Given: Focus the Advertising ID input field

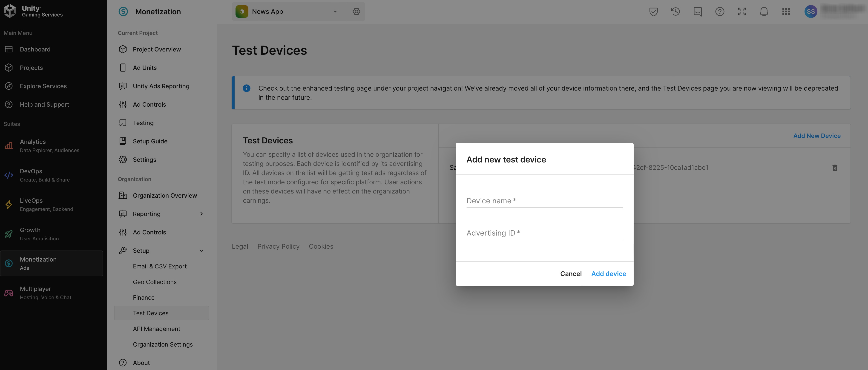Looking at the screenshot, I should (544, 233).
